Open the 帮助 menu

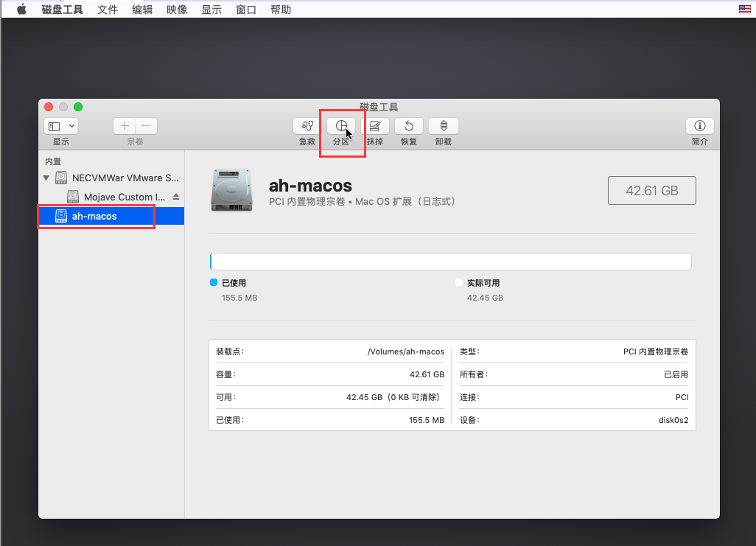pyautogui.click(x=281, y=10)
